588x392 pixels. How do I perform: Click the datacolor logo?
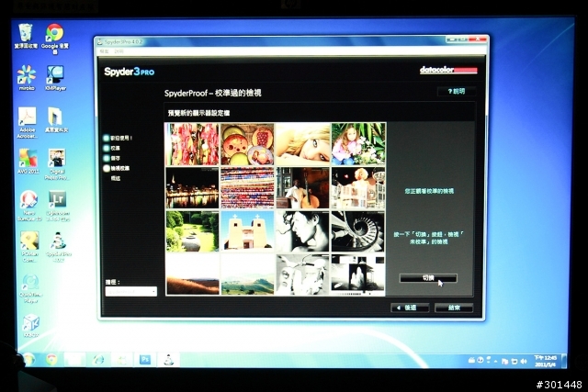point(448,70)
